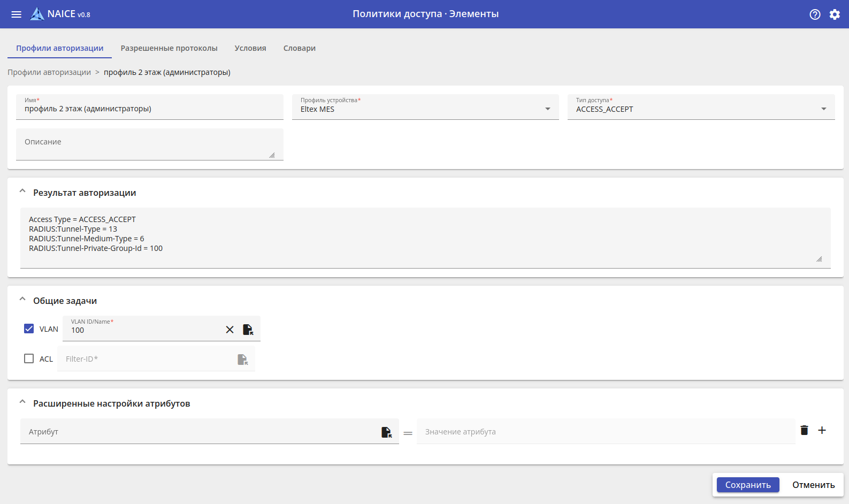Switch to the Разрешенные протоколы tab
849x504 pixels.
pos(169,48)
